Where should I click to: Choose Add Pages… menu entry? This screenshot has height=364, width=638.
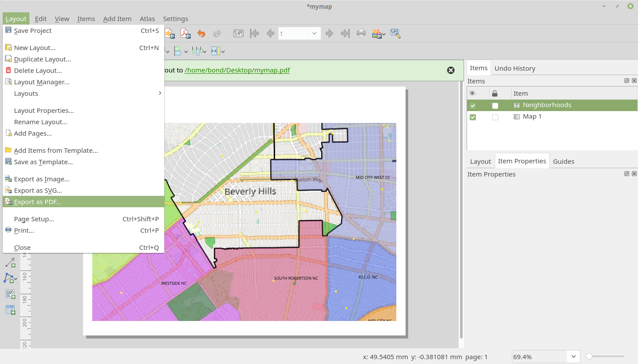83,133
